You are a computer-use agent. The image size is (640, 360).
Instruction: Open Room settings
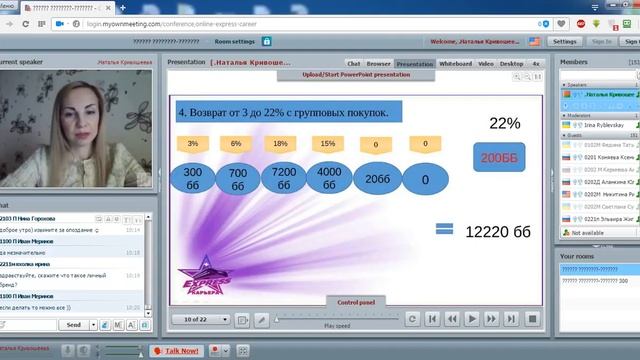(x=234, y=42)
